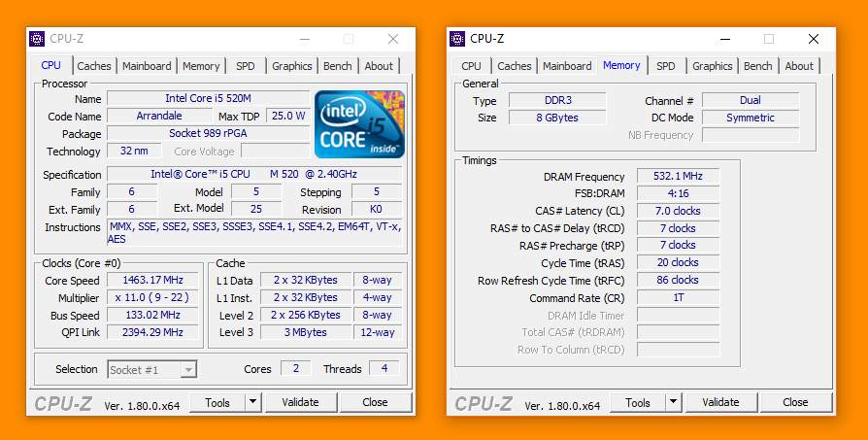Click Tools button in left window
Image resolution: width=868 pixels, height=440 pixels.
tap(217, 402)
